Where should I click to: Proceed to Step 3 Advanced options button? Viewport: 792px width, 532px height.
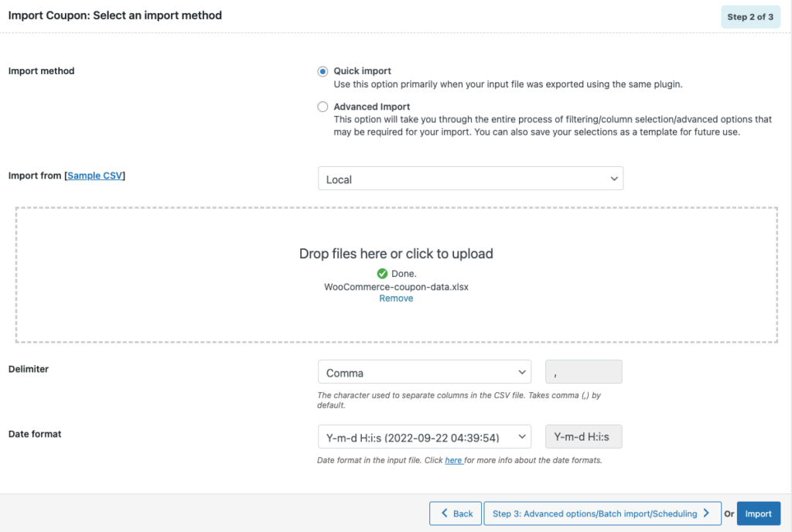[x=602, y=513]
